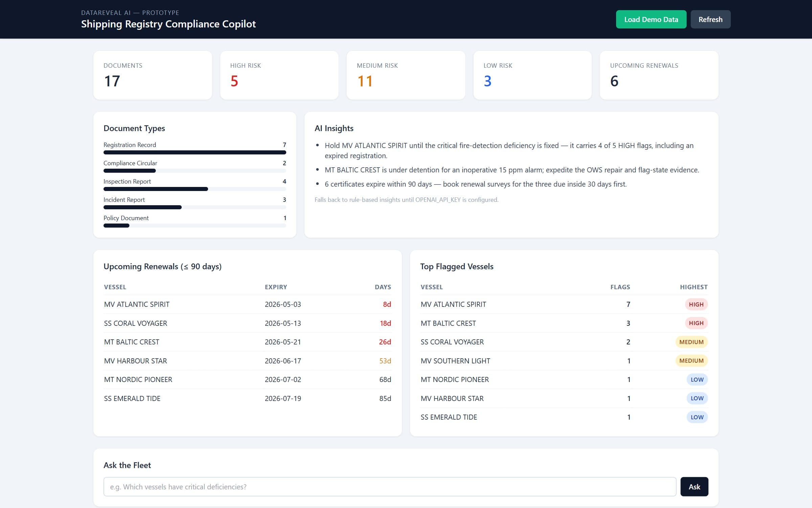
Task: Submit the question with Ask button
Action: pyautogui.click(x=694, y=487)
